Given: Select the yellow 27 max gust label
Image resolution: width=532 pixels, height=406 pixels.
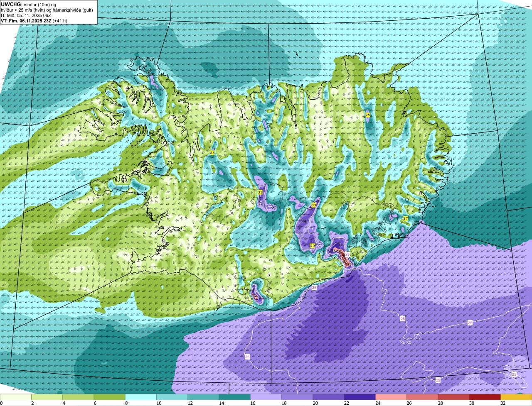Looking at the screenshot, I should pyautogui.click(x=406, y=218).
